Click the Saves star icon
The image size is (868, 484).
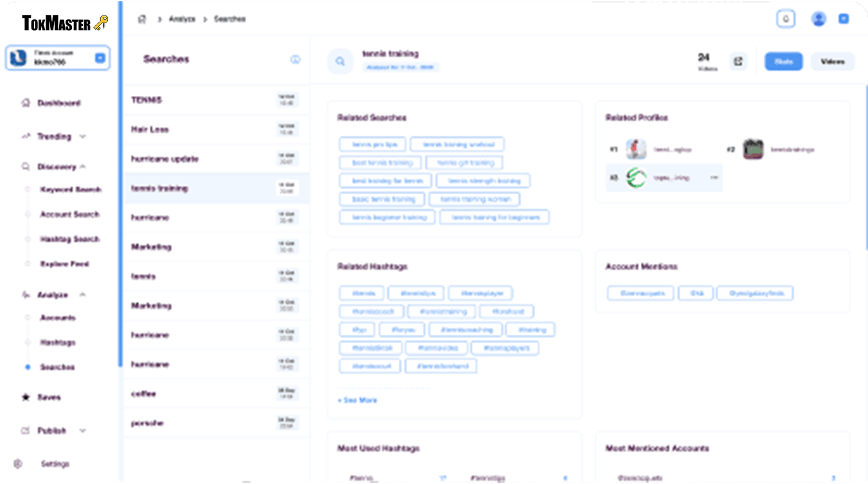[x=26, y=398]
